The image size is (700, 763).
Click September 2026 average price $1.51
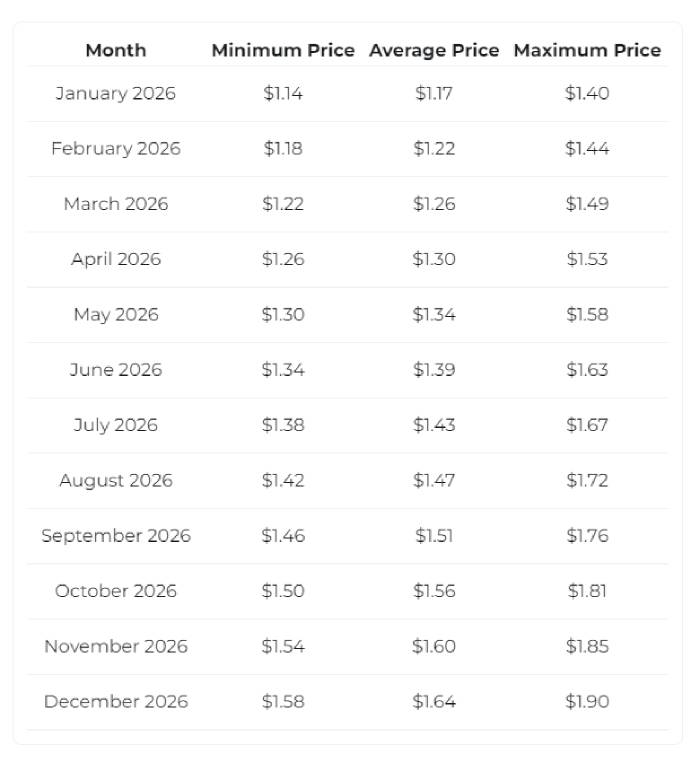[434, 536]
